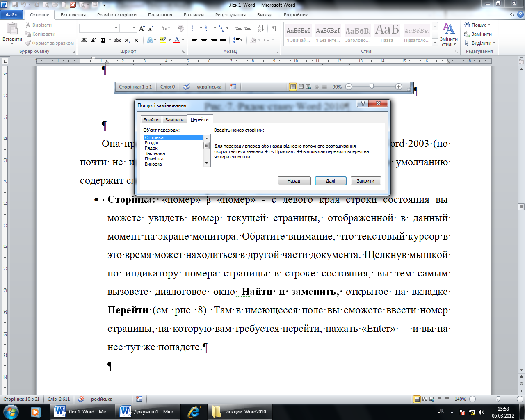Click the 140% zoom level
The width and height of the screenshot is (525, 420).
pyautogui.click(x=460, y=399)
